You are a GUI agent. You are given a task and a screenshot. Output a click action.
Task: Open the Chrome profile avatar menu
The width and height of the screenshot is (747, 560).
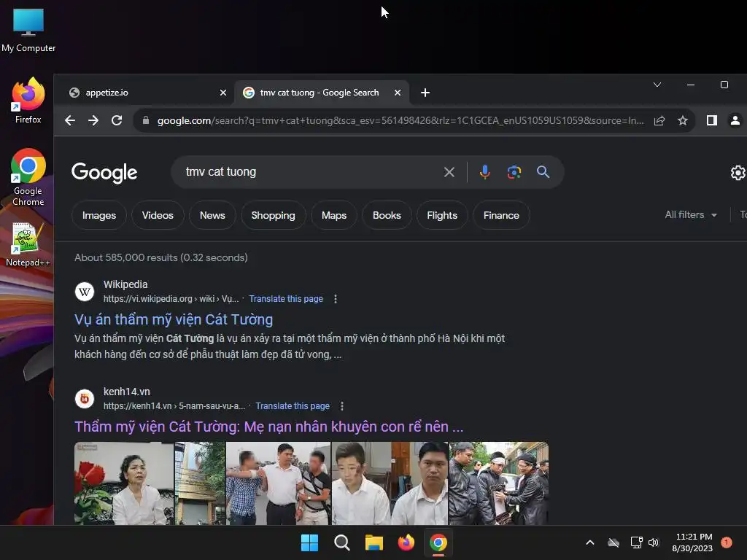[x=735, y=120]
